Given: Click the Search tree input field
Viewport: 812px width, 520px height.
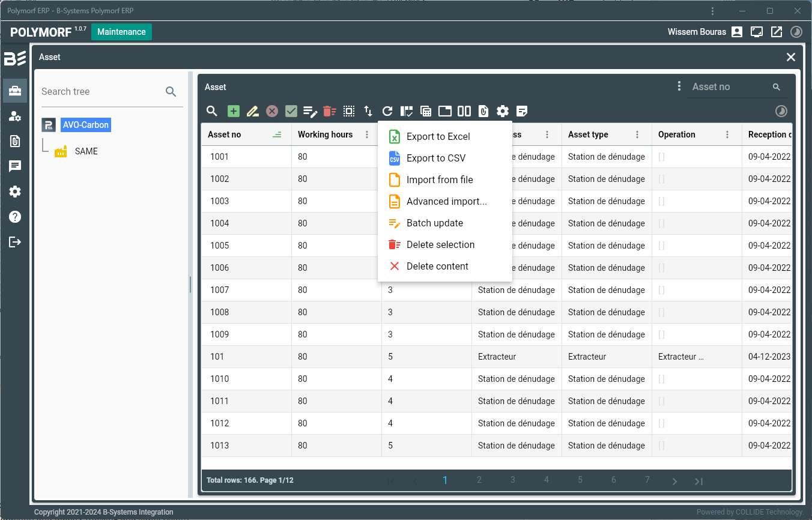Looking at the screenshot, I should (99, 91).
